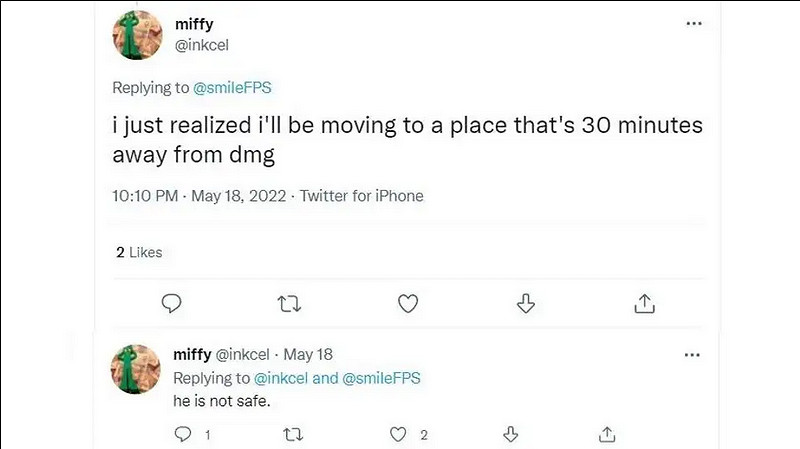Screen dimensions: 800x449
Task: Open miffy's profile picture in main tweet
Action: pyautogui.click(x=136, y=35)
